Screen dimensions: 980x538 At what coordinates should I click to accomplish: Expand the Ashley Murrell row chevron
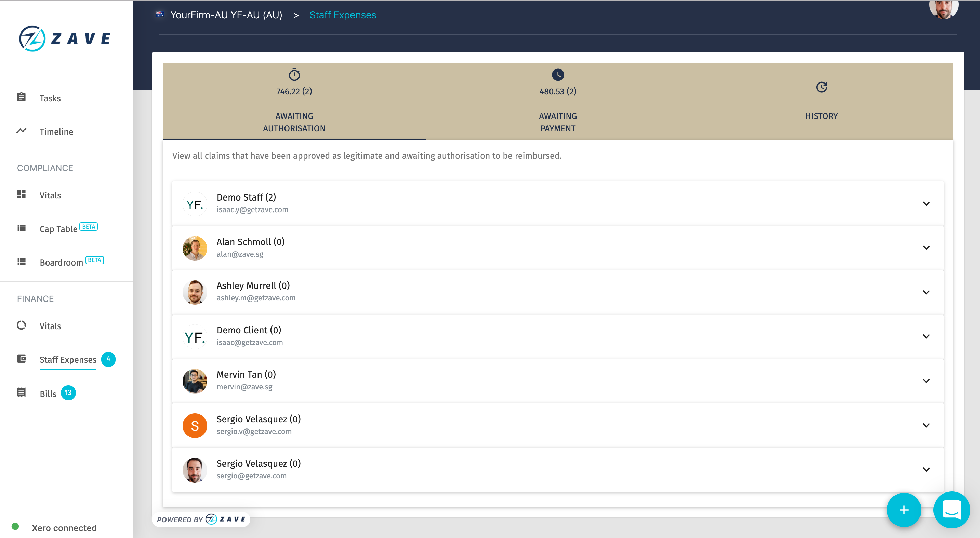926,292
